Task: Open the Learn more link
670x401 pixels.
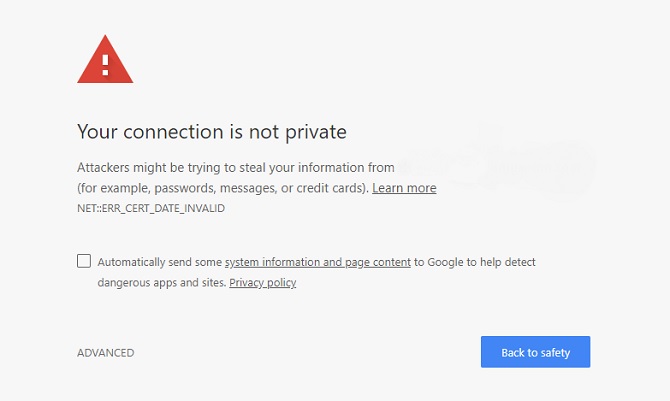Action: coord(404,188)
